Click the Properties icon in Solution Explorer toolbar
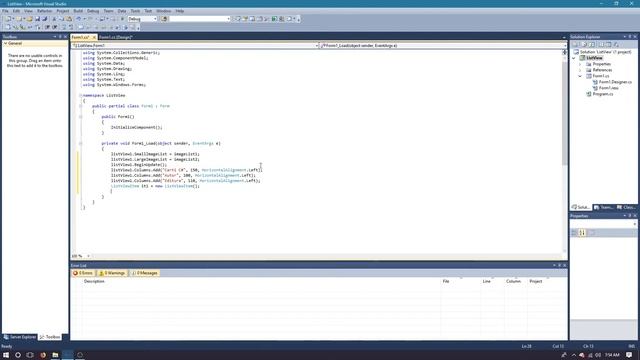640x360 pixels. pyautogui.click(x=576, y=44)
